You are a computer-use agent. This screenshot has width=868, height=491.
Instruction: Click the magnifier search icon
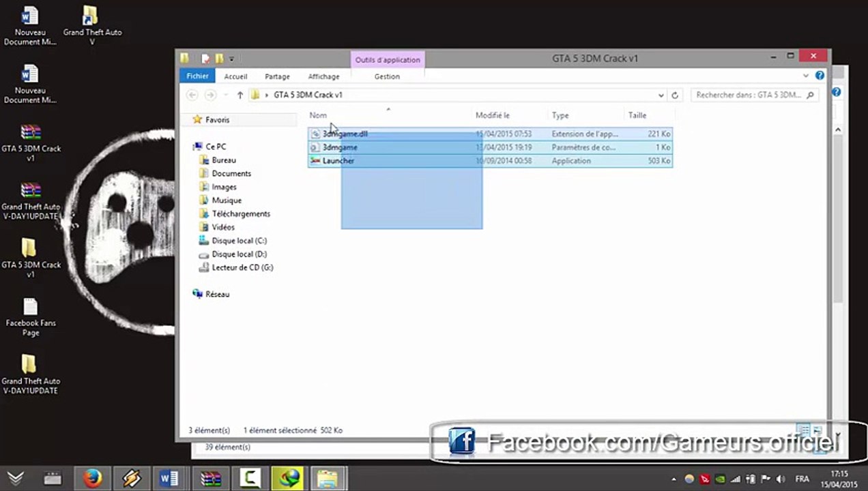[811, 95]
